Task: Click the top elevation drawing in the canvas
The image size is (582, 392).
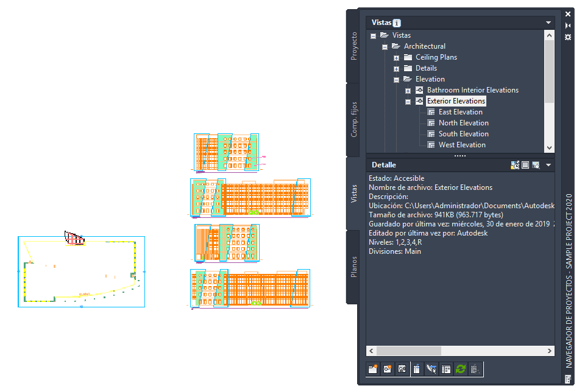Action: 227,153
